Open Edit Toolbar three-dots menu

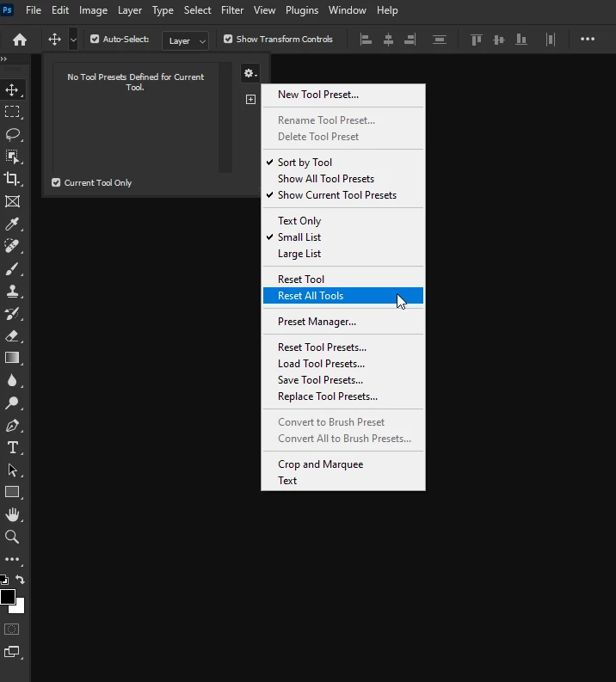point(12,559)
